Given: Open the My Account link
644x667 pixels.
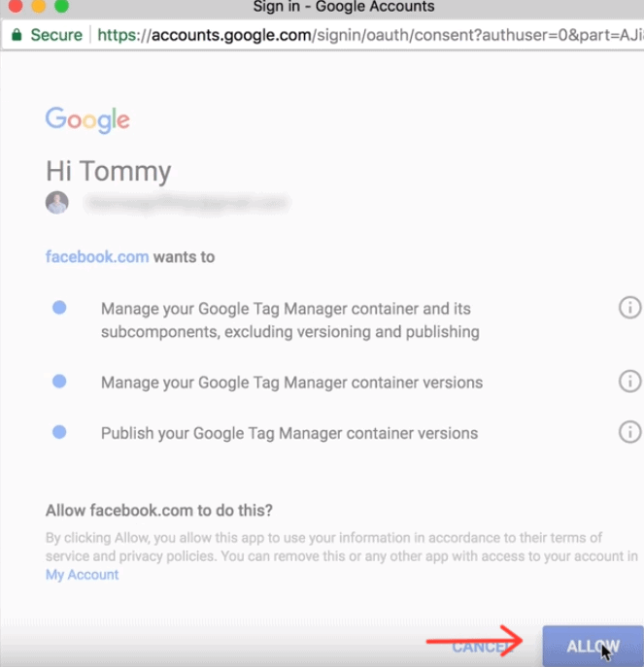Looking at the screenshot, I should [82, 575].
